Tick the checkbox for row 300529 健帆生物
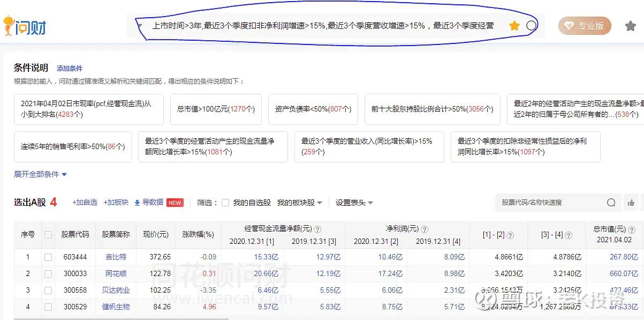 48,307
